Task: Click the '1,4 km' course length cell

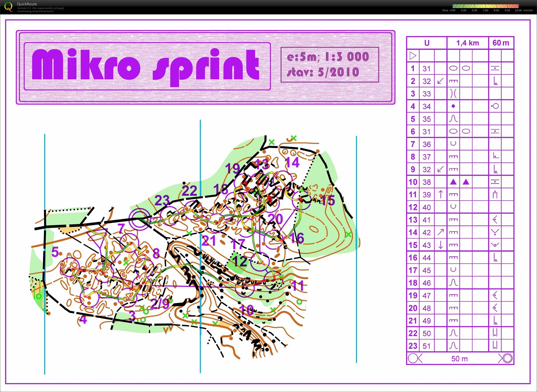Action: click(468, 43)
